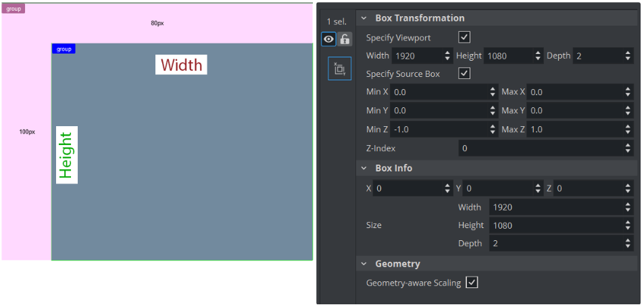Click the Size Height field in Box Info
Image resolution: width=644 pixels, height=307 pixels.
554,225
